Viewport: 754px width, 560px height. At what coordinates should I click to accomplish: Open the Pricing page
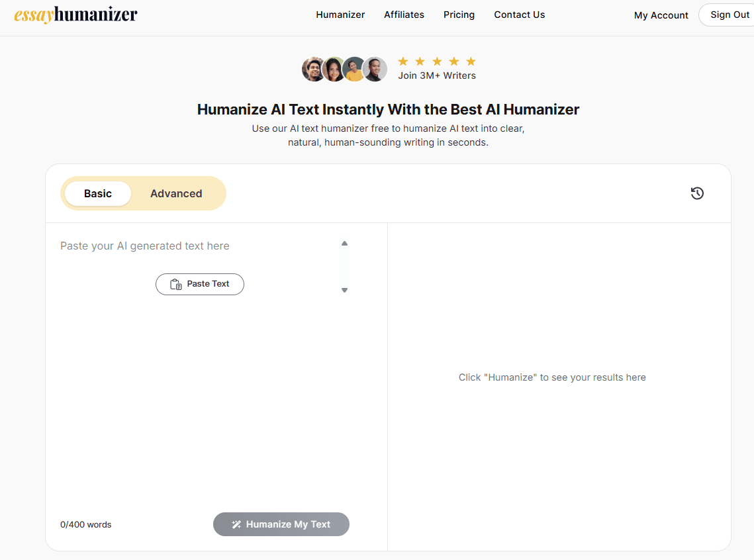tap(459, 15)
